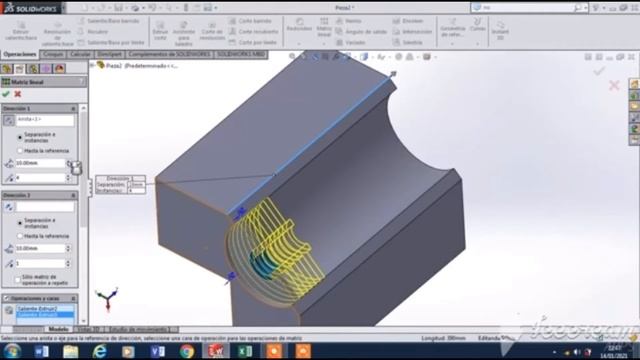The width and height of the screenshot is (640, 360).
Task: Expand Pieza2 flyout tree in viewport
Action: (x=93, y=65)
